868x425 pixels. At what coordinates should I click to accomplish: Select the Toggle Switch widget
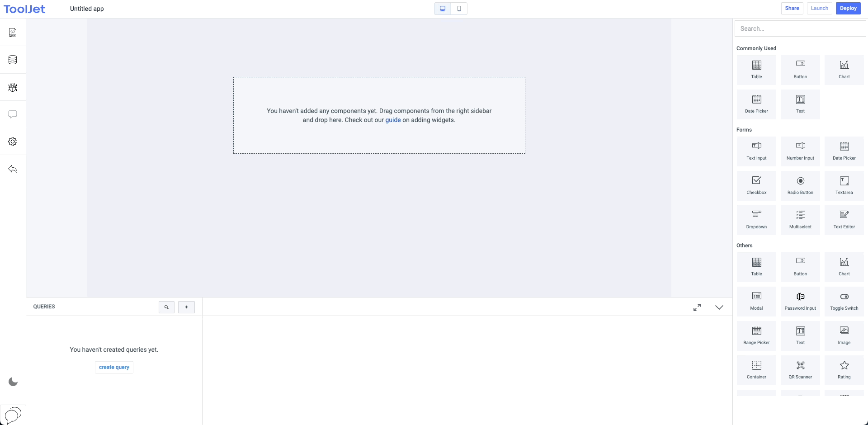(x=844, y=301)
